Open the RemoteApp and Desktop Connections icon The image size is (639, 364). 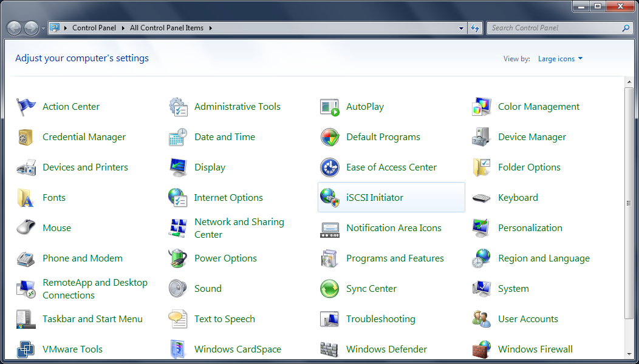tap(26, 289)
